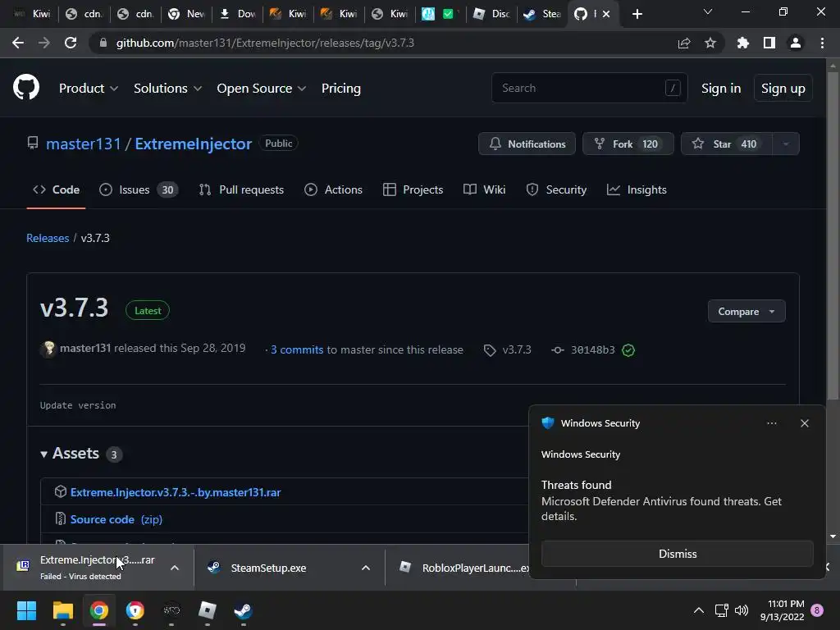Switch to the Discord browser tab

tap(491, 14)
